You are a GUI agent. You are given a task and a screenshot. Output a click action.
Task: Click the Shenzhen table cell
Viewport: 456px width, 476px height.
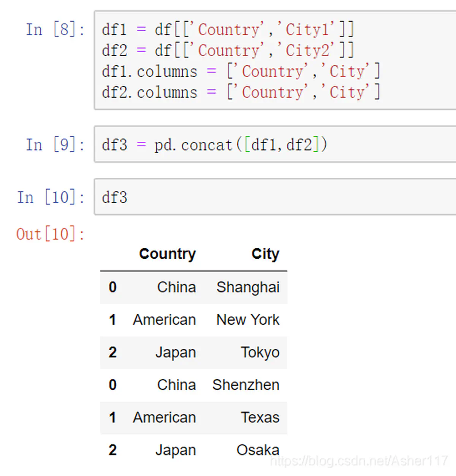point(246,385)
